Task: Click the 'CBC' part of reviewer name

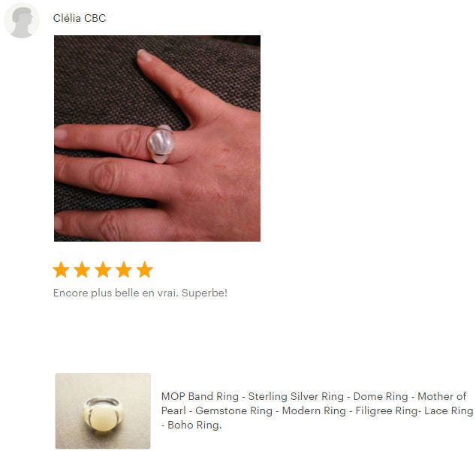Action: click(95, 18)
